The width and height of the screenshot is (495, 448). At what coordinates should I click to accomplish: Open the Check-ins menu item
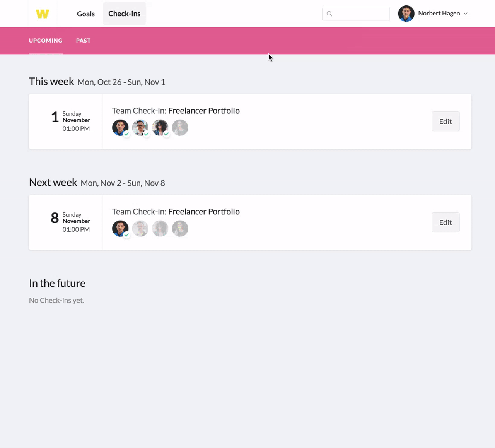(x=125, y=14)
